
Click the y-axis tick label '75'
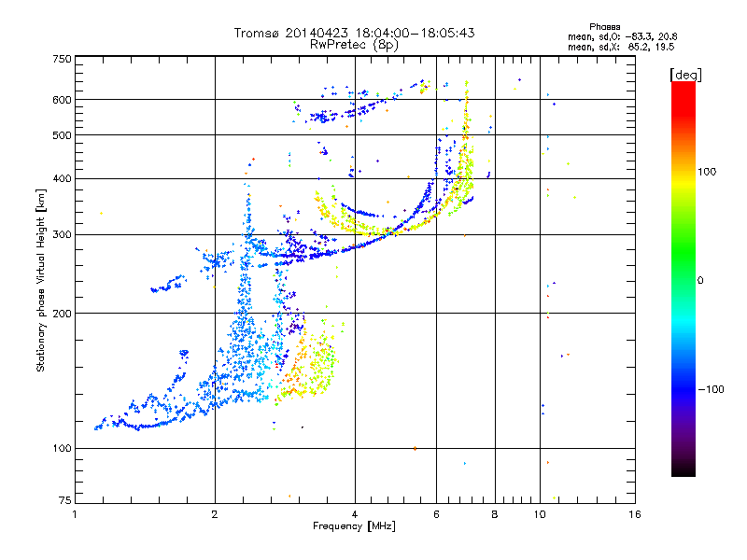coord(65,500)
